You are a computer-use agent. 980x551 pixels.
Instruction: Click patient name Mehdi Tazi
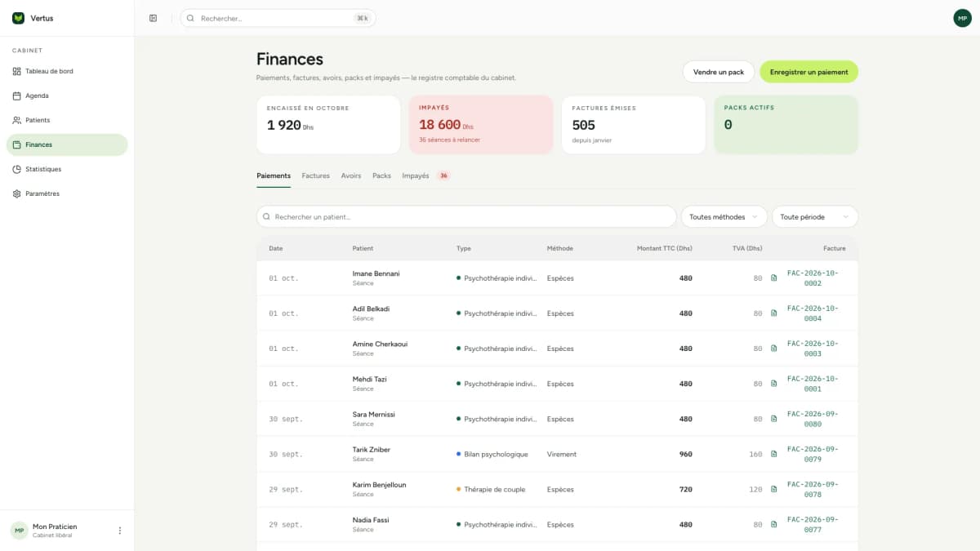(x=369, y=379)
